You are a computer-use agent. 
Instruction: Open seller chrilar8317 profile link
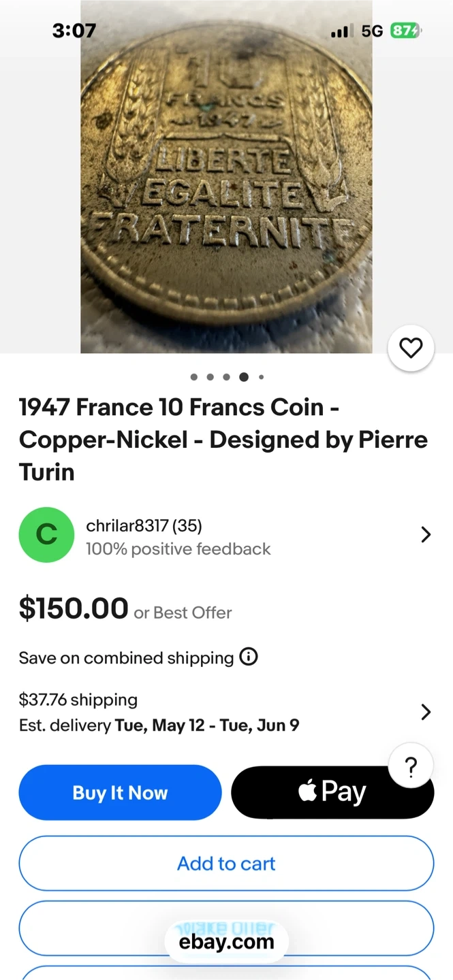coord(144,525)
